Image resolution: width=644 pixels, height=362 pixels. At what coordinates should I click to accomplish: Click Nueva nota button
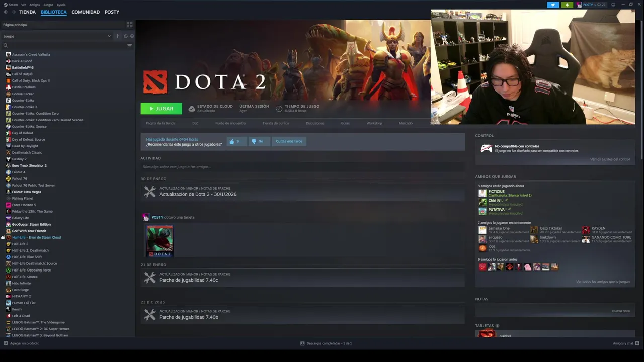[x=621, y=311]
